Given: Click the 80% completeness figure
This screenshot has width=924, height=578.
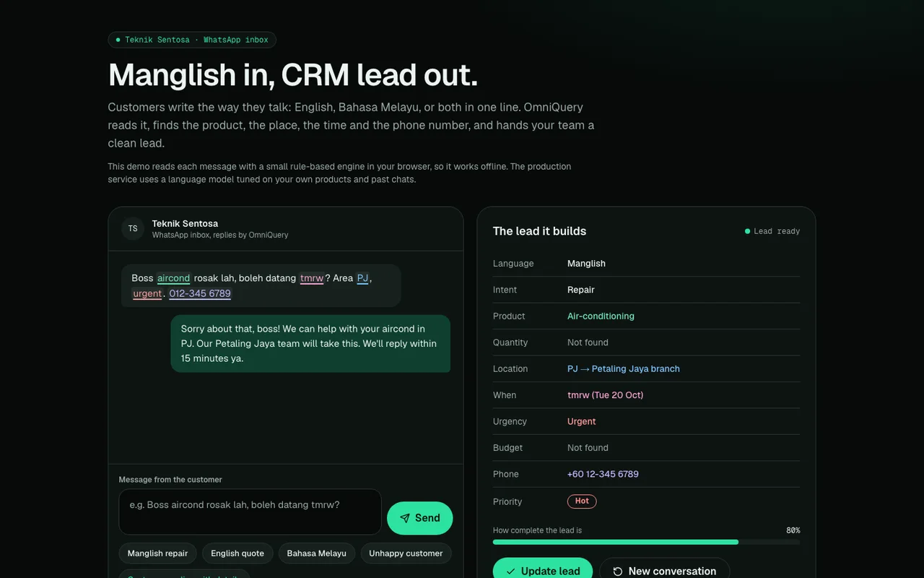Looking at the screenshot, I should coord(793,530).
